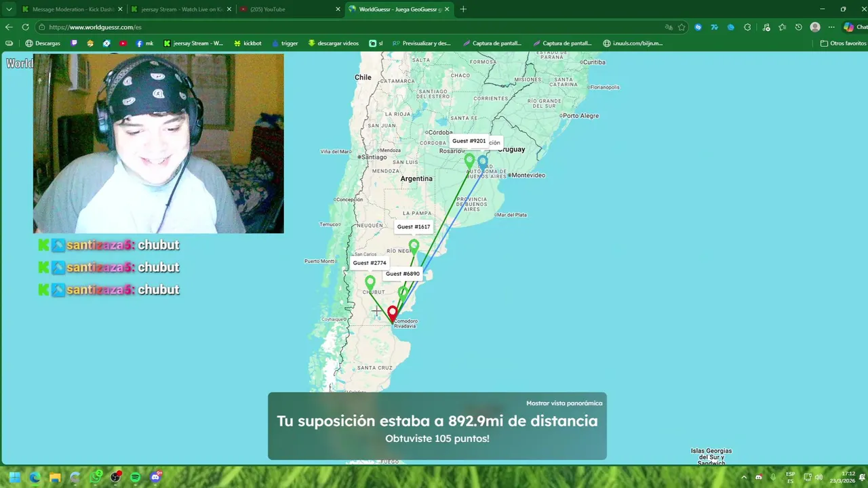Click the Guest #2774 label
This screenshot has height=488, width=868.
[370, 263]
